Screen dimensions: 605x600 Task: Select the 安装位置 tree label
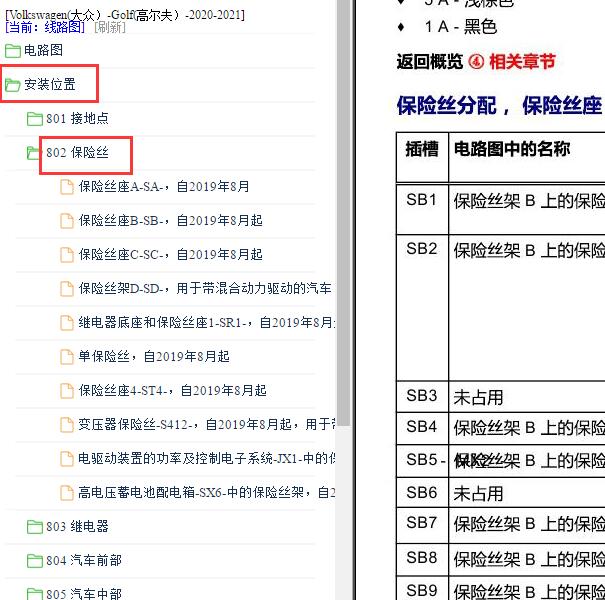pyautogui.click(x=50, y=84)
